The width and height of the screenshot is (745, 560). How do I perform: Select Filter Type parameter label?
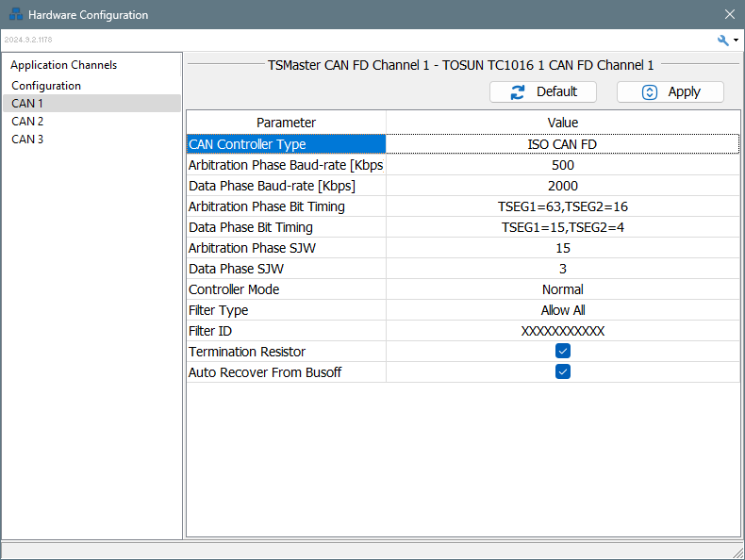coord(218,310)
